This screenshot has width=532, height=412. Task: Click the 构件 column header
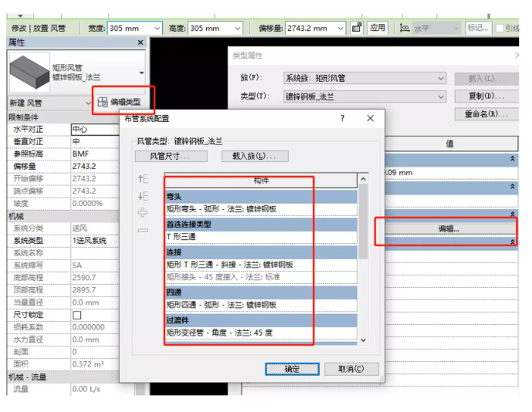(x=261, y=181)
